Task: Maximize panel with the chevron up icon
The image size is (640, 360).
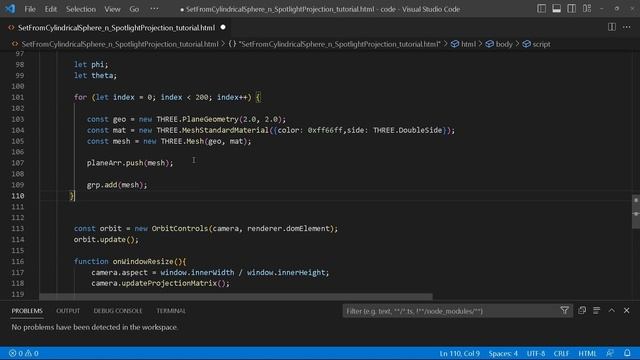Action: (x=611, y=311)
